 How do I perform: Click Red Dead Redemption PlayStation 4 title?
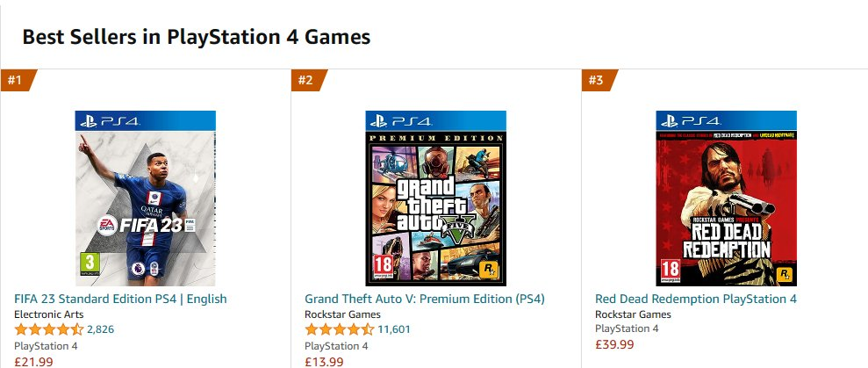click(695, 299)
